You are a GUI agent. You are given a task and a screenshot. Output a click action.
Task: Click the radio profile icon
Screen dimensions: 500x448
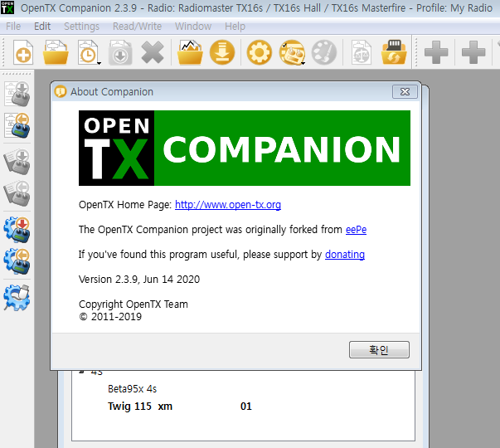(291, 52)
